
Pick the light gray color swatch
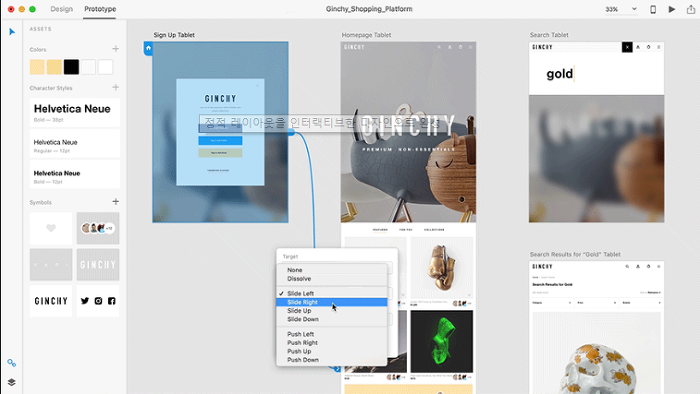tap(88, 67)
